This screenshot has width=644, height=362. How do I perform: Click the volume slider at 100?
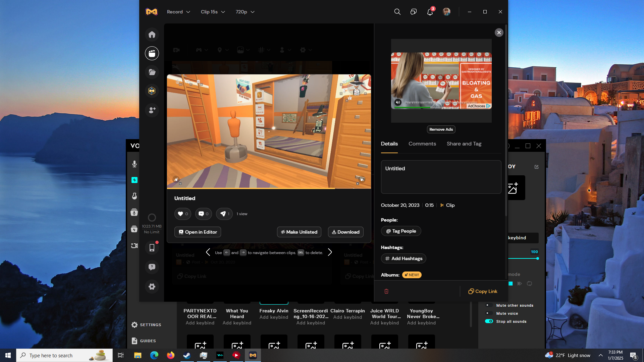[537, 258]
